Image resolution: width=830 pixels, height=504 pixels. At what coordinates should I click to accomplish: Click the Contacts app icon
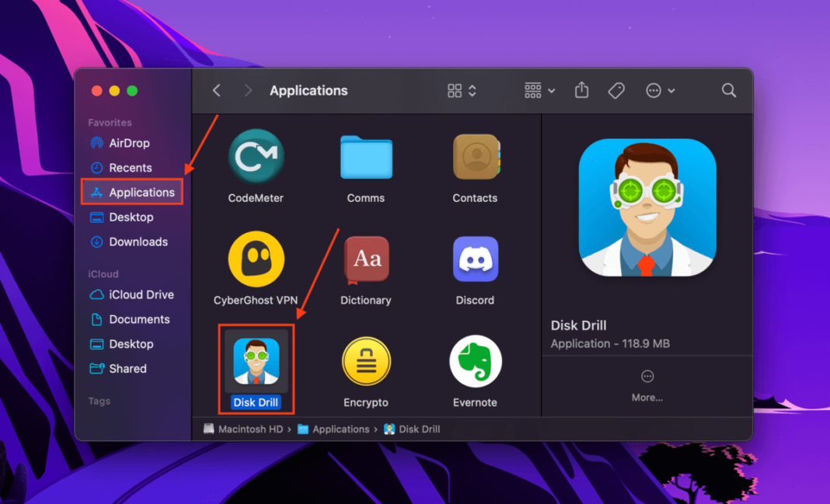tap(475, 157)
